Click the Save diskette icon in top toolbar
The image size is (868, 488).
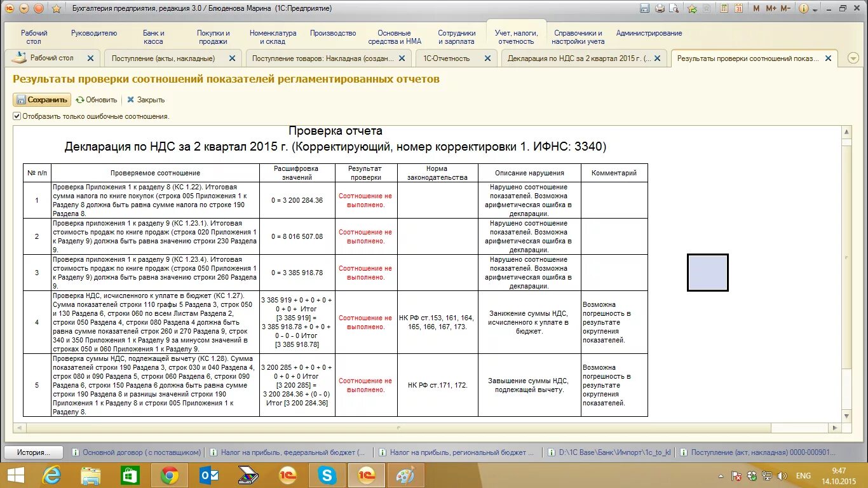(645, 8)
